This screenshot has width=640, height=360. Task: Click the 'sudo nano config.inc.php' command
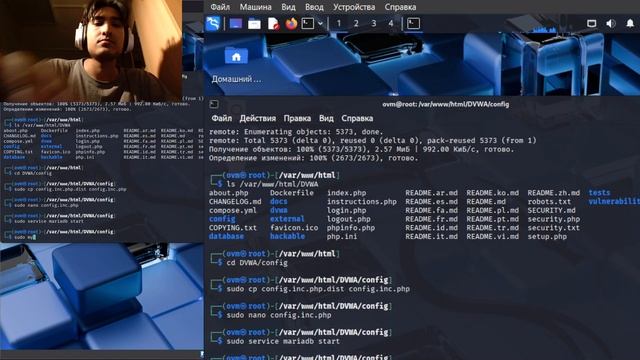[x=279, y=315]
